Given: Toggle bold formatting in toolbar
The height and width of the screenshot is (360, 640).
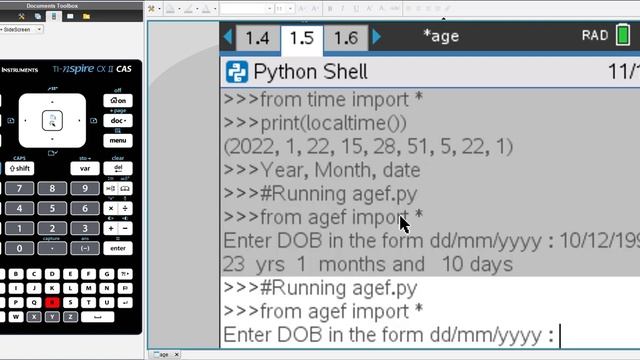Looking at the screenshot, I should 330,9.
